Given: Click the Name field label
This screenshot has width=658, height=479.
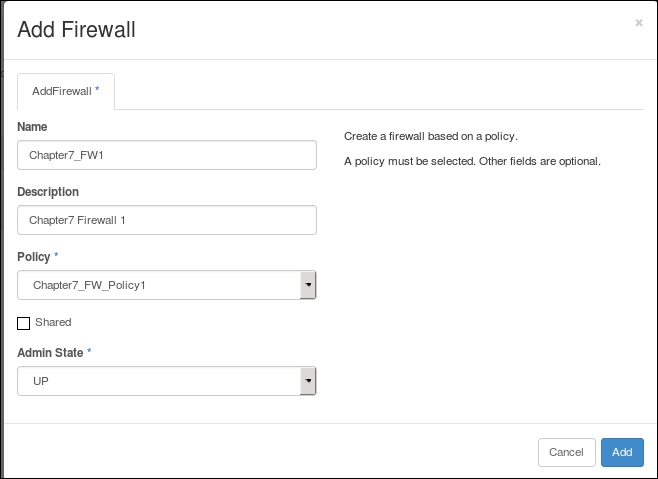Looking at the screenshot, I should (32, 127).
